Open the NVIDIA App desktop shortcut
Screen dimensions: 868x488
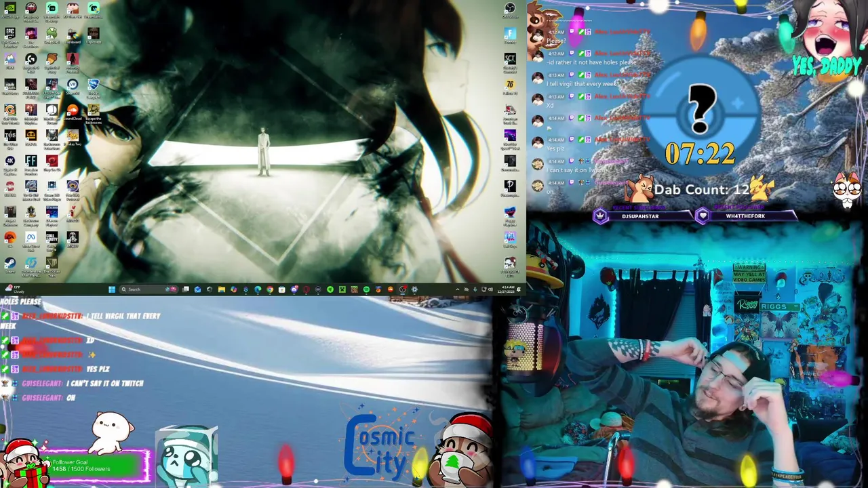click(10, 10)
